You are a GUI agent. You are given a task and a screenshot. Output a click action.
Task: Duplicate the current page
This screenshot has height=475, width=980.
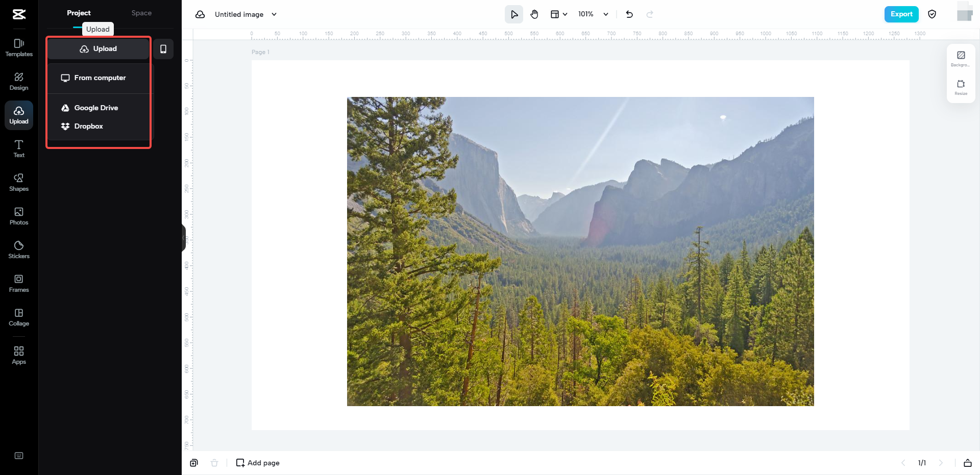[194, 463]
